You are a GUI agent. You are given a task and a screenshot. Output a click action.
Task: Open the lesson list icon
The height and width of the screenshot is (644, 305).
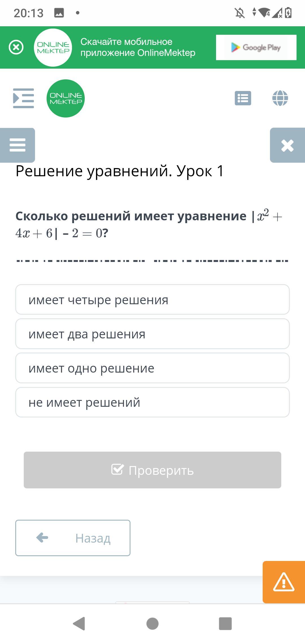pyautogui.click(x=243, y=98)
